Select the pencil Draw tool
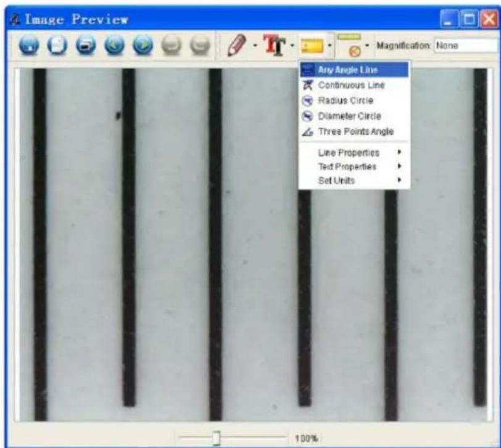The width and height of the screenshot is (501, 448). (x=237, y=45)
